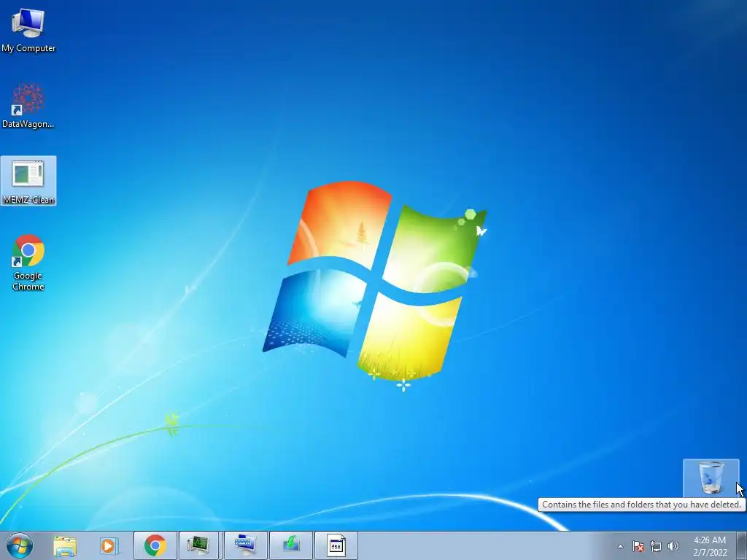Show hidden system tray icons
The width and height of the screenshot is (747, 560).
coord(620,546)
